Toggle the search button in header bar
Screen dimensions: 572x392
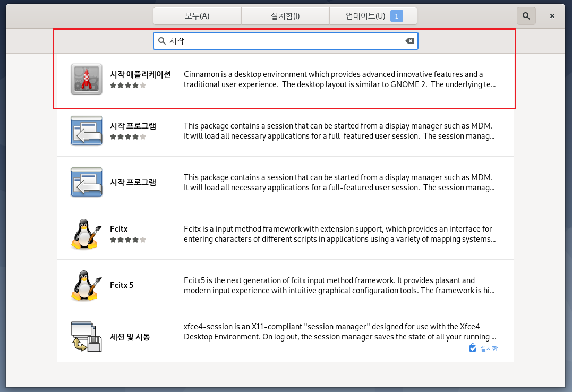526,16
